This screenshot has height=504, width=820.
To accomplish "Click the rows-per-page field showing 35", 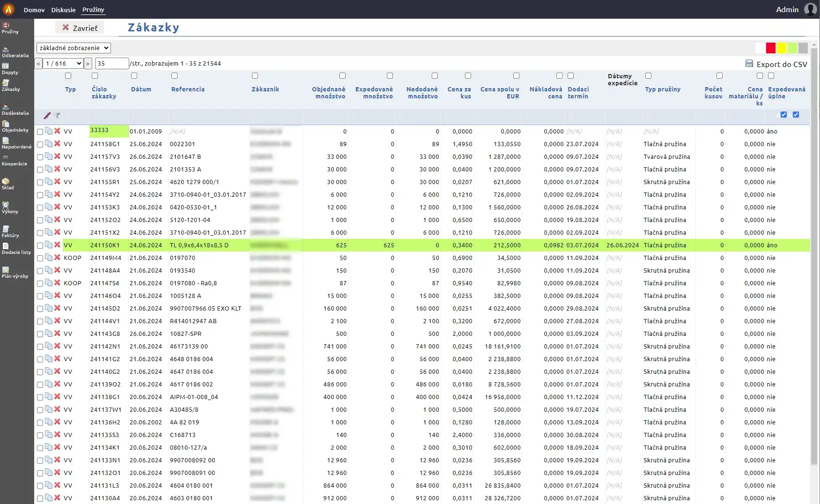I will coord(112,63).
